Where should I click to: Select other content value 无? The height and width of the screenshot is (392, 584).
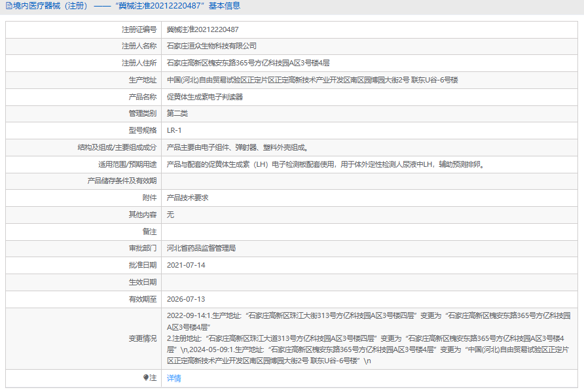(170, 215)
